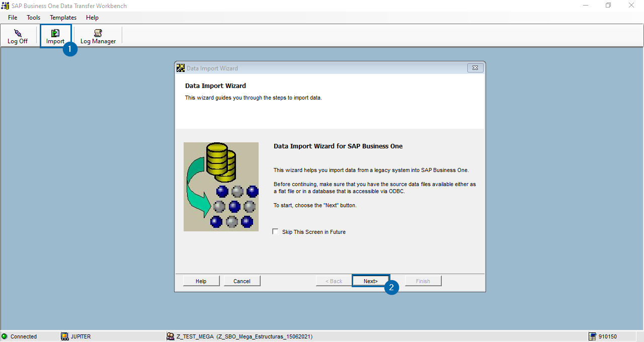
Task: Click the database import illustration image
Action: (221, 187)
